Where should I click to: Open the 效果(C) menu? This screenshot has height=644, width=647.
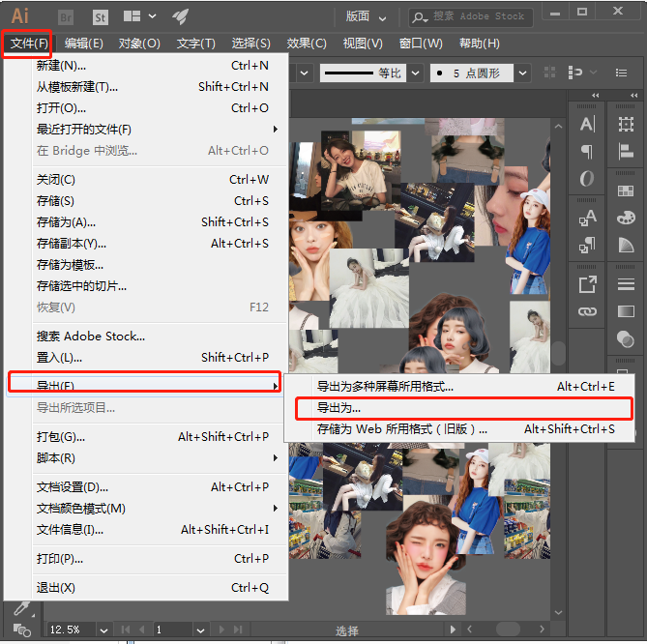[x=307, y=44]
